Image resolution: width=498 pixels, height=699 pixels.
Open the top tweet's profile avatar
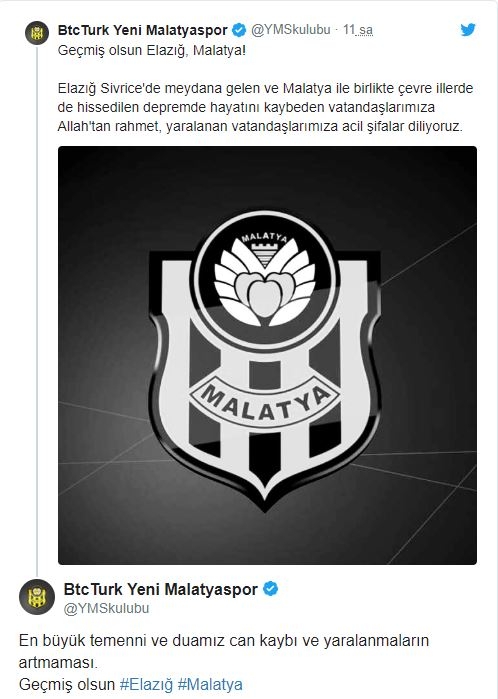tap(37, 33)
